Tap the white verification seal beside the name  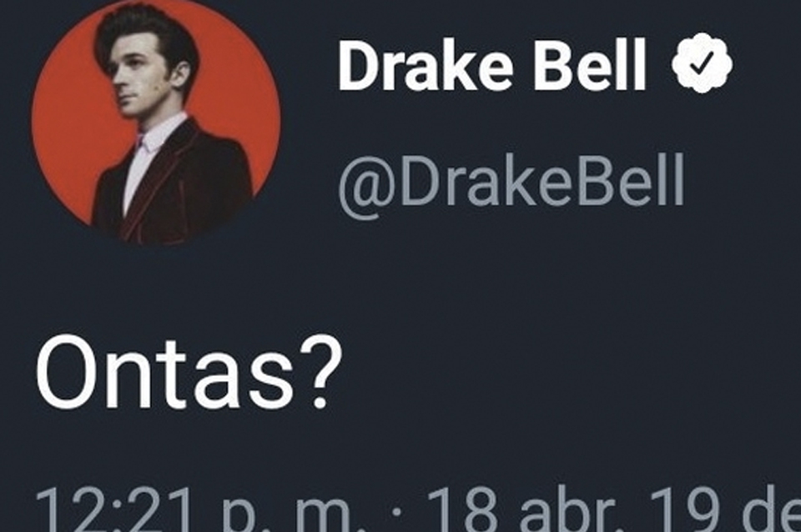pos(702,63)
